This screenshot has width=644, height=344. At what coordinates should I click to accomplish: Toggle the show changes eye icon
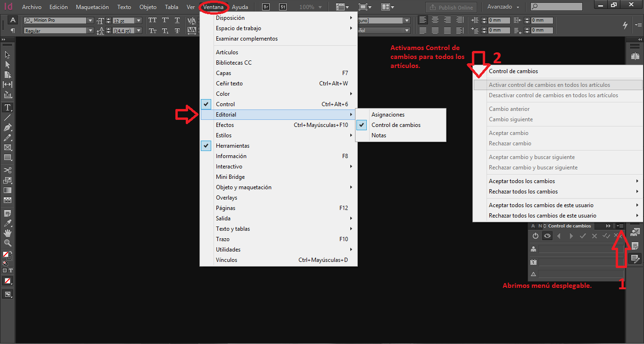[x=547, y=236]
